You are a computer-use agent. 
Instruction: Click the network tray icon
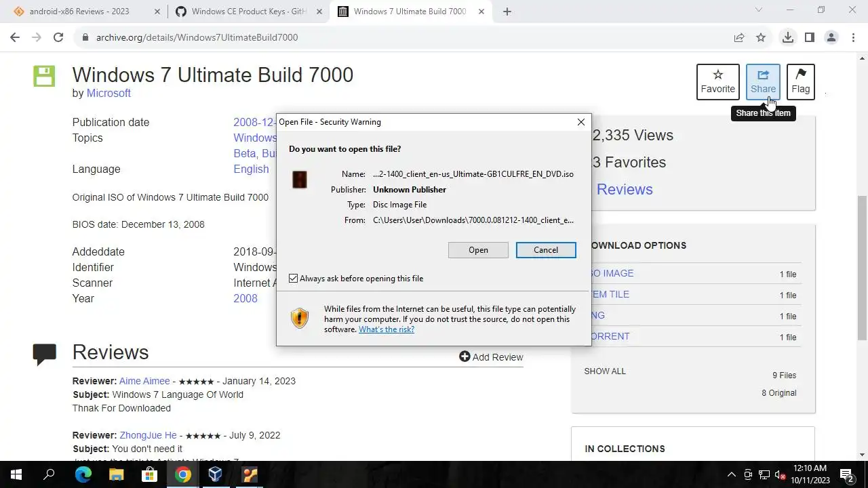point(764,474)
